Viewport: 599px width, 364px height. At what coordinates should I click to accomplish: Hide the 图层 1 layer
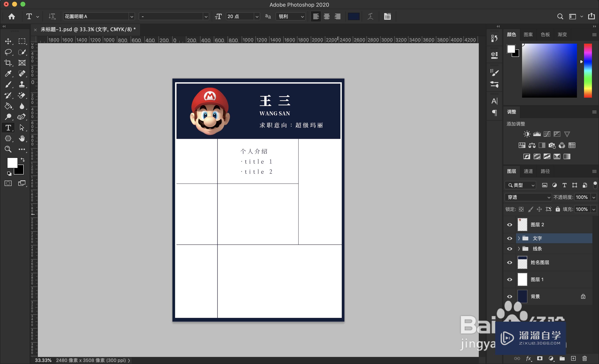pos(510,279)
